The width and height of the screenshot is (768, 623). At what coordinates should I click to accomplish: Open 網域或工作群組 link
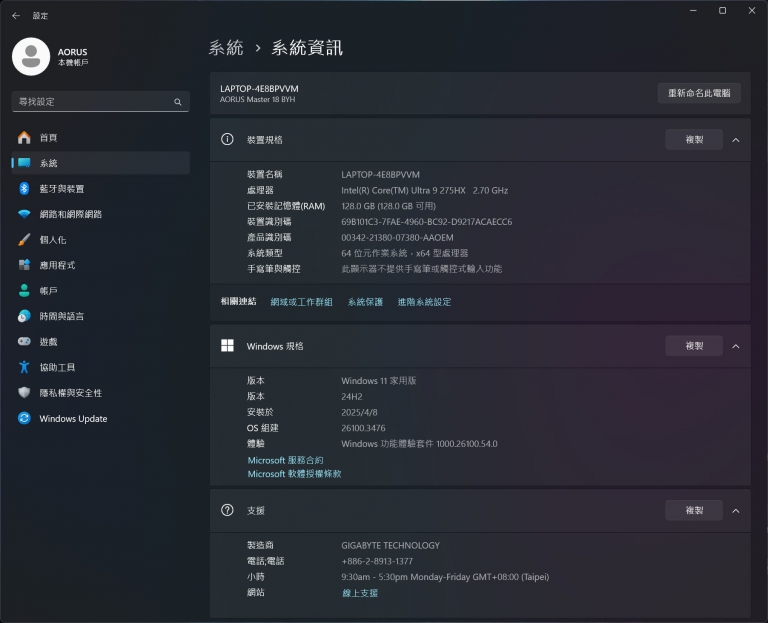tap(301, 302)
